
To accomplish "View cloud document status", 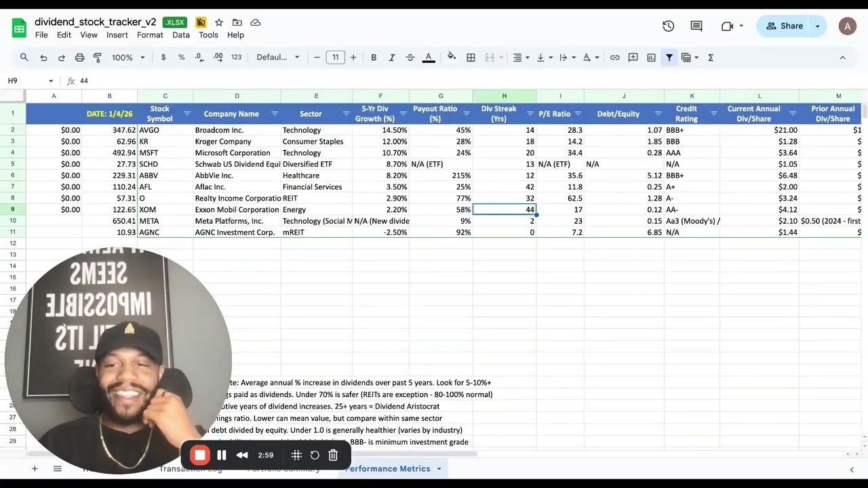I will click(x=255, y=22).
